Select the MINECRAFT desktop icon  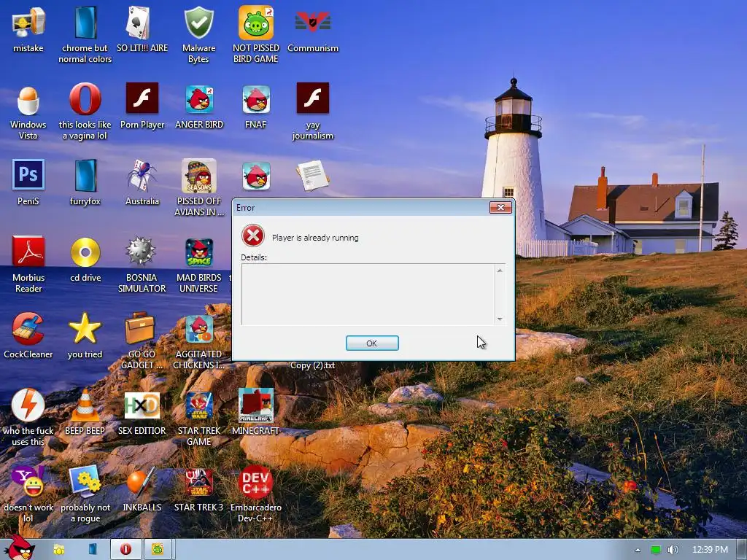[x=256, y=405]
